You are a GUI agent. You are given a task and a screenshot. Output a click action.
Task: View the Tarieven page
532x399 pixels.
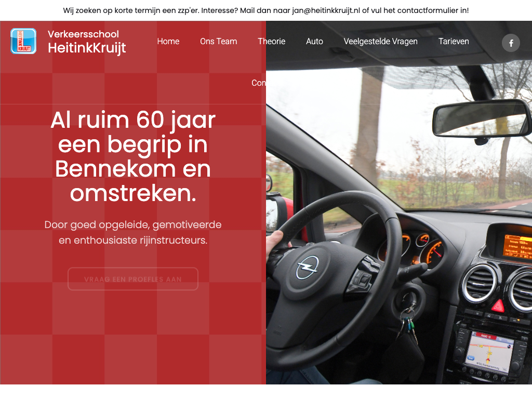454,42
